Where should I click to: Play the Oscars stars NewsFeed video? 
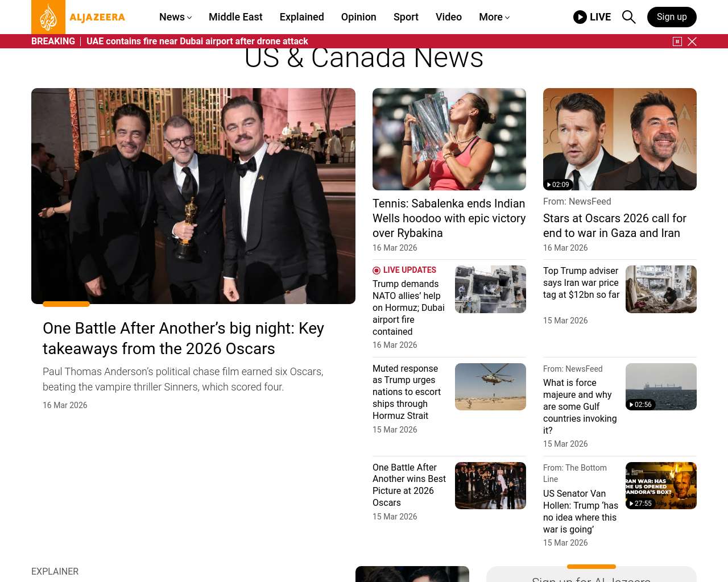click(620, 139)
